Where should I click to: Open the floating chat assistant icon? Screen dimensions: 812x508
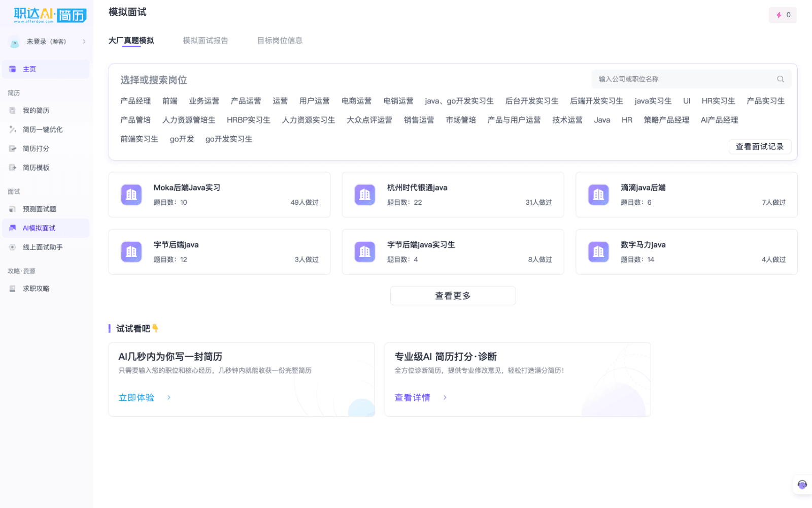click(x=802, y=485)
